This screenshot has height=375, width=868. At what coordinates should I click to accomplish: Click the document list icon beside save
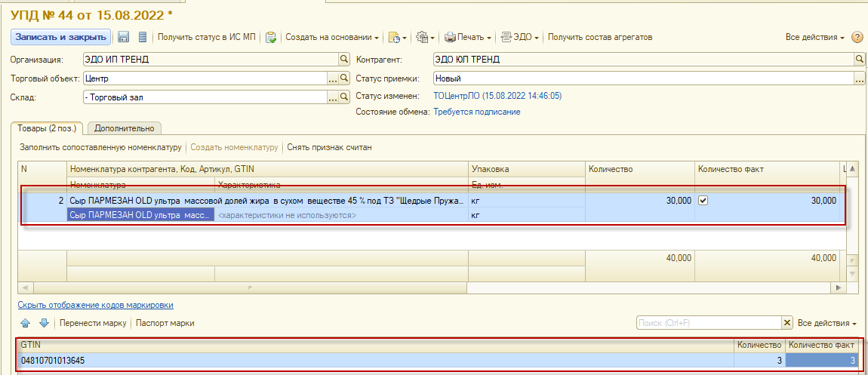click(142, 37)
